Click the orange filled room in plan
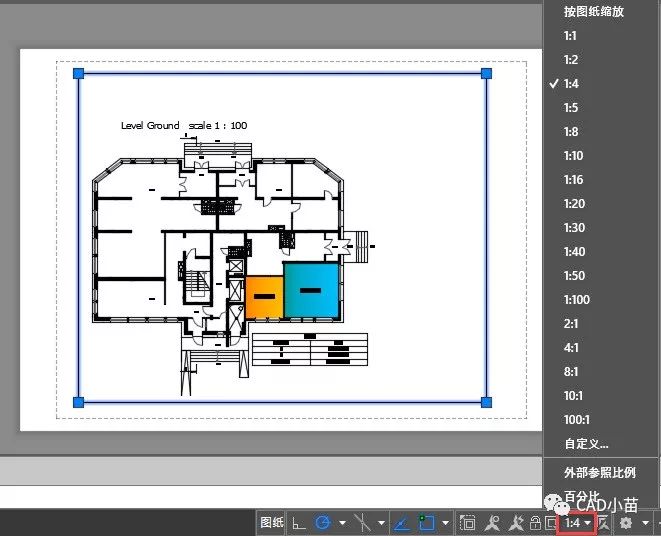The image size is (661, 536). [x=264, y=297]
